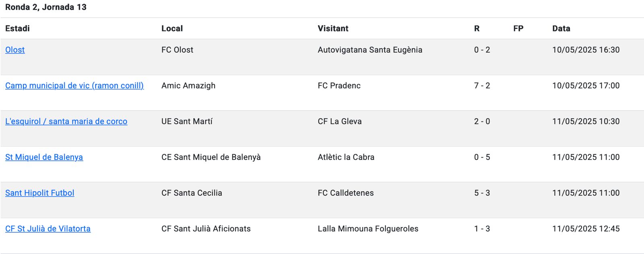
Task: Click the 11/05/2025 12:45 date cell
Action: click(586, 229)
